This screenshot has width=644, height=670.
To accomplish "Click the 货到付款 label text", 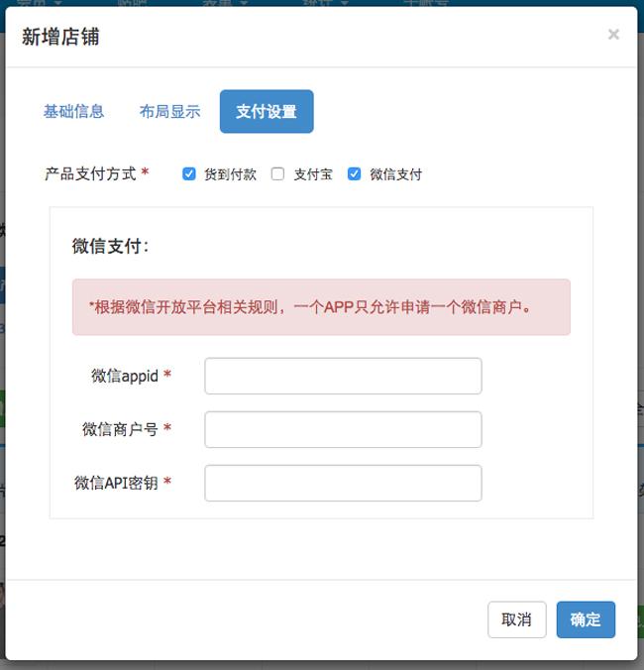I will coord(230,174).
